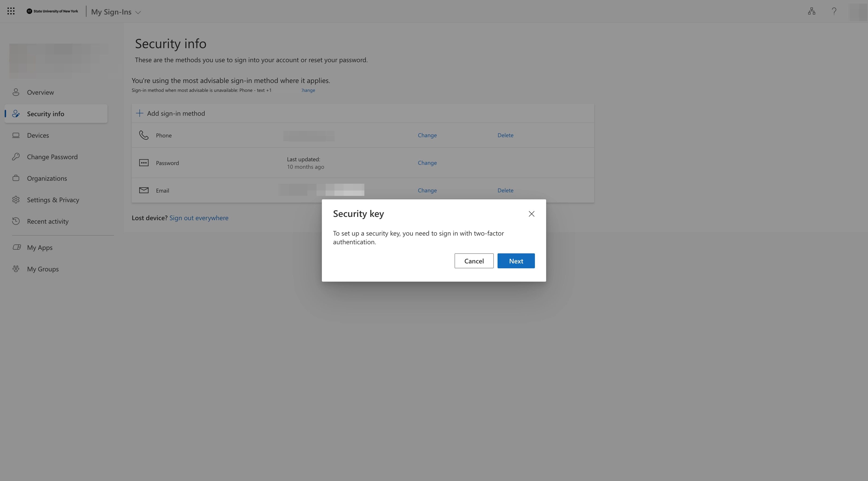Viewport: 868px width, 481px height.
Task: Go to Devices in the sidebar
Action: click(x=38, y=135)
